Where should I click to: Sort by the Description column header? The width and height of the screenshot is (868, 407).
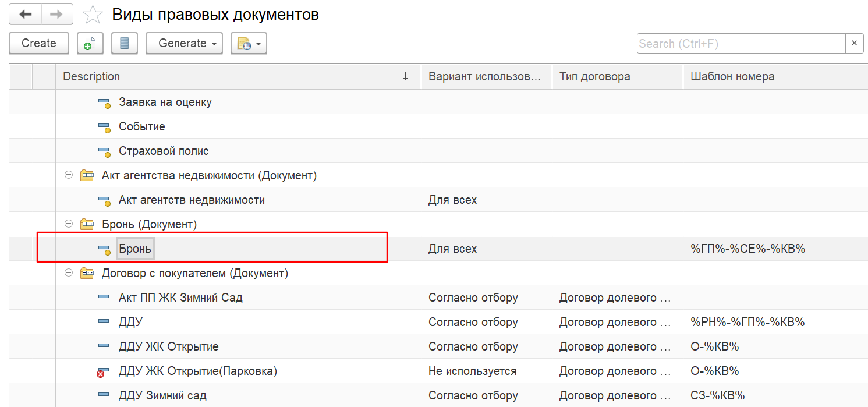pos(233,77)
